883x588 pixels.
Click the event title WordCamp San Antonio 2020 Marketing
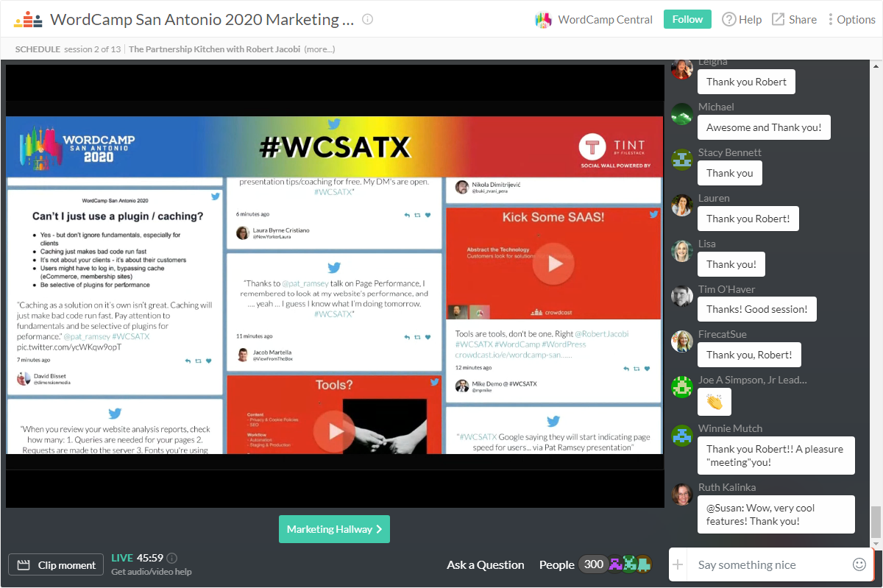click(x=202, y=20)
